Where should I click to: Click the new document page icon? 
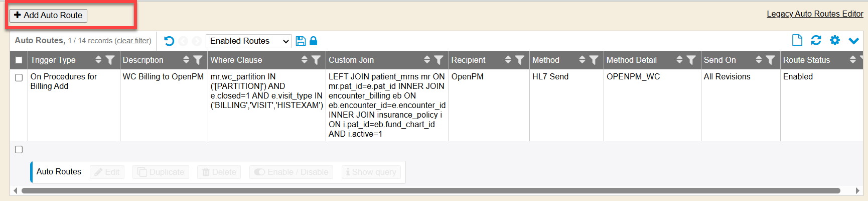point(797,40)
